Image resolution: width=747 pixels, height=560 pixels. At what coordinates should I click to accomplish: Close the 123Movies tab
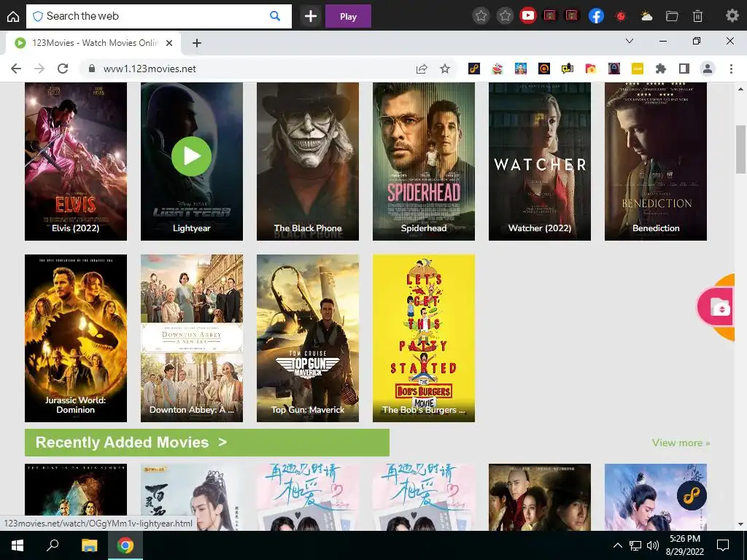pyautogui.click(x=169, y=43)
